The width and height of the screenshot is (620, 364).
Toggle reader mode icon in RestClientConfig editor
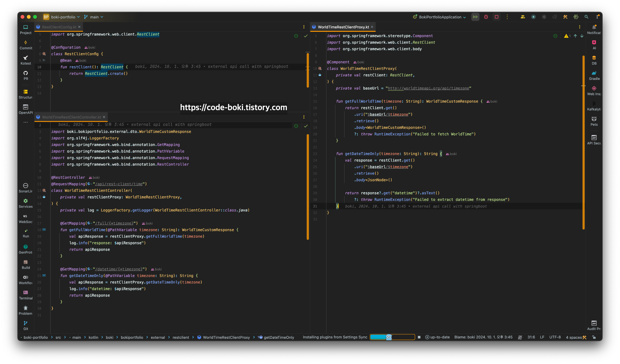click(x=296, y=36)
